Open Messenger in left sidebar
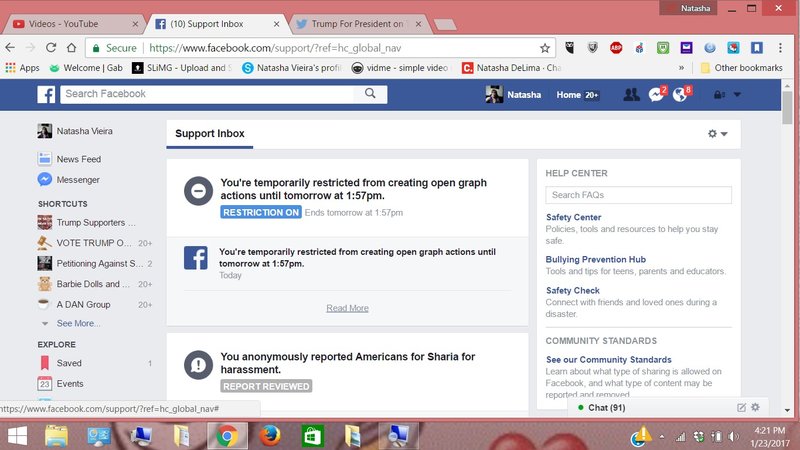Screen dimensions: 800x450 coord(78,180)
